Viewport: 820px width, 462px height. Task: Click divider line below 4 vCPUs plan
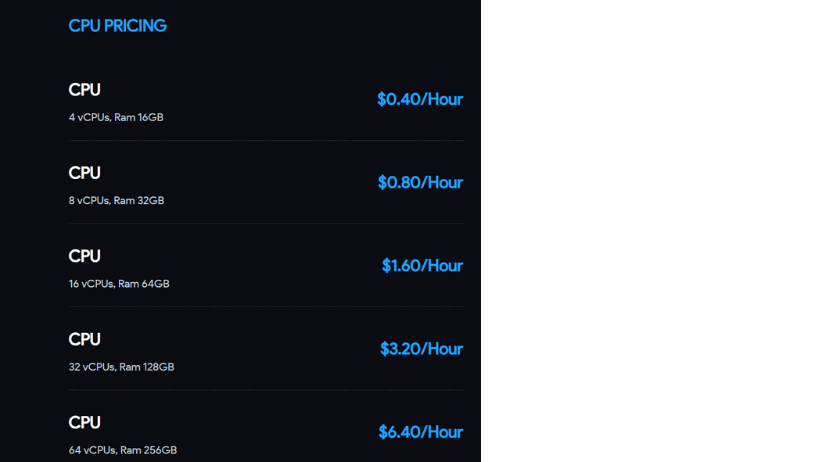tap(266, 140)
